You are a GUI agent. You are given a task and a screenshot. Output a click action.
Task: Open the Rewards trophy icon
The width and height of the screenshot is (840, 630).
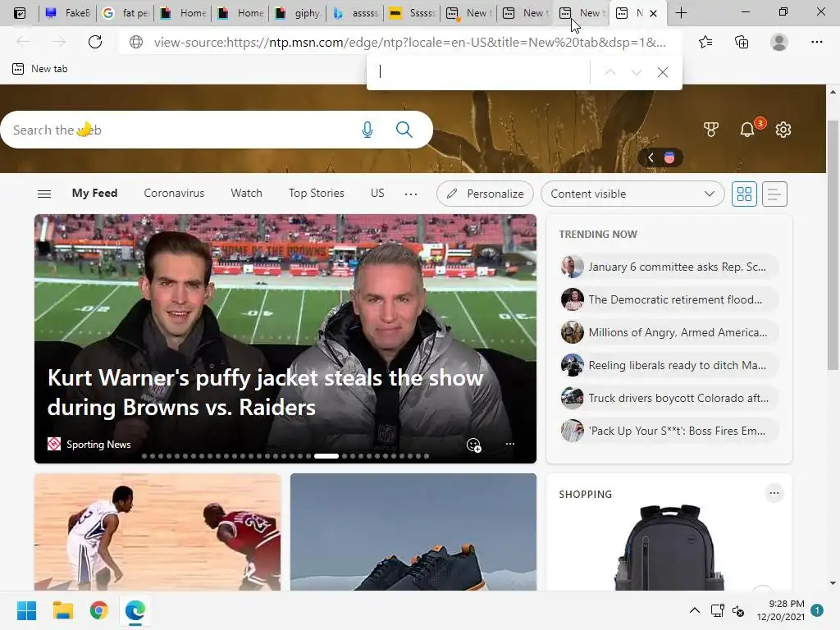click(710, 130)
